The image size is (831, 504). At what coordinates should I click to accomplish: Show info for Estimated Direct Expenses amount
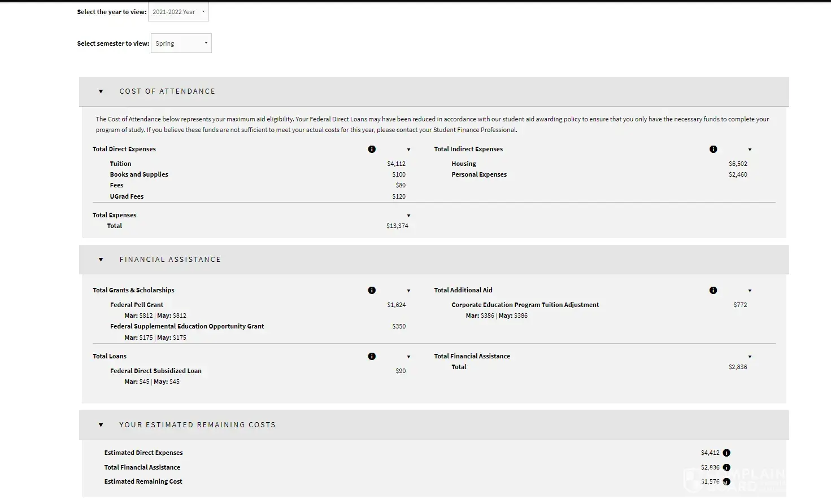pos(726,453)
